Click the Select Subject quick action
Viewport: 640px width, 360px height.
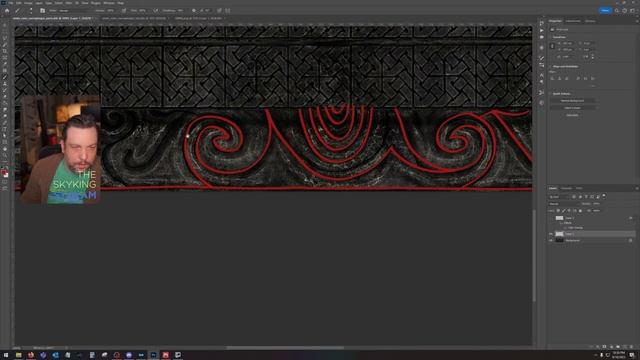[572, 108]
